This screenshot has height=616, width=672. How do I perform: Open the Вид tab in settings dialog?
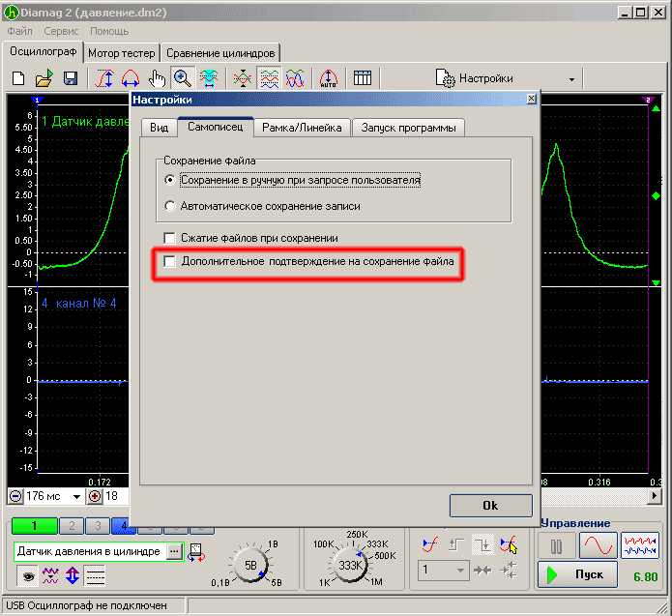pos(159,128)
